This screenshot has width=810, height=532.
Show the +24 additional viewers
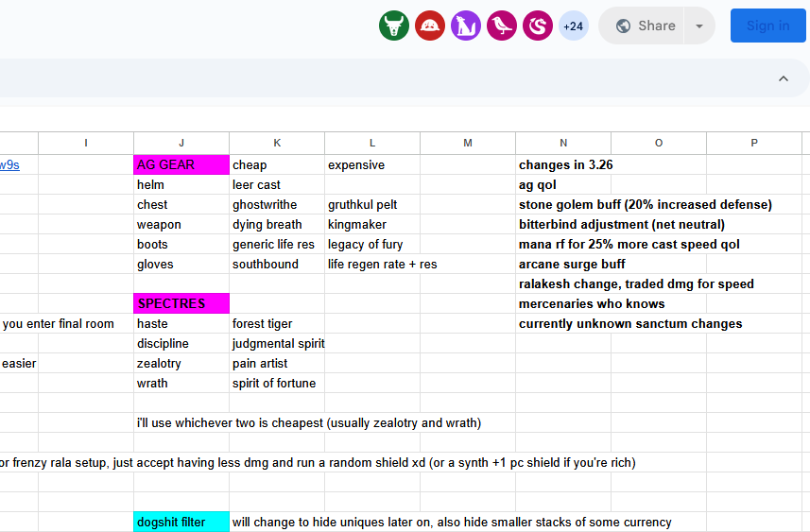pos(574,26)
